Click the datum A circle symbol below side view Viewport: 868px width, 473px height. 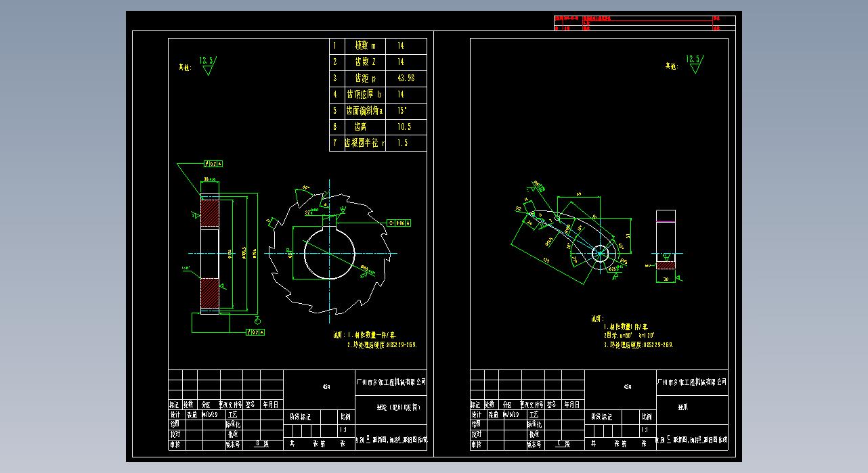[x=257, y=319]
